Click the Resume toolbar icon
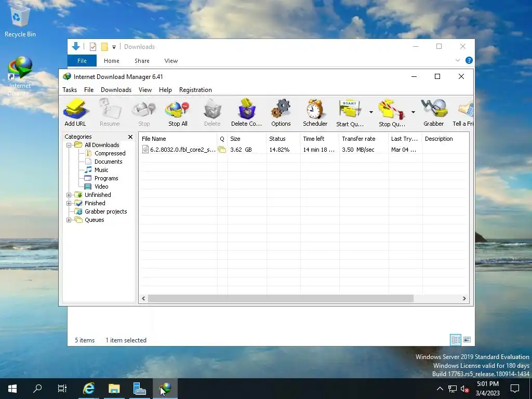Image resolution: width=532 pixels, height=399 pixels. click(x=110, y=113)
